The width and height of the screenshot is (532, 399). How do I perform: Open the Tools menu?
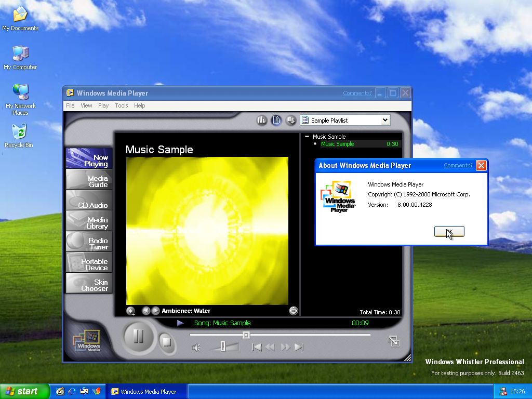click(122, 105)
